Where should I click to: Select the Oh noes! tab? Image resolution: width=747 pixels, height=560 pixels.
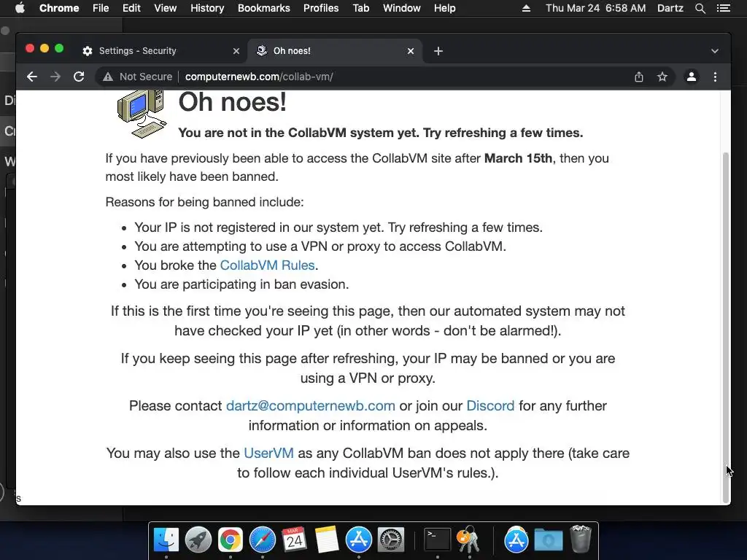coord(334,51)
